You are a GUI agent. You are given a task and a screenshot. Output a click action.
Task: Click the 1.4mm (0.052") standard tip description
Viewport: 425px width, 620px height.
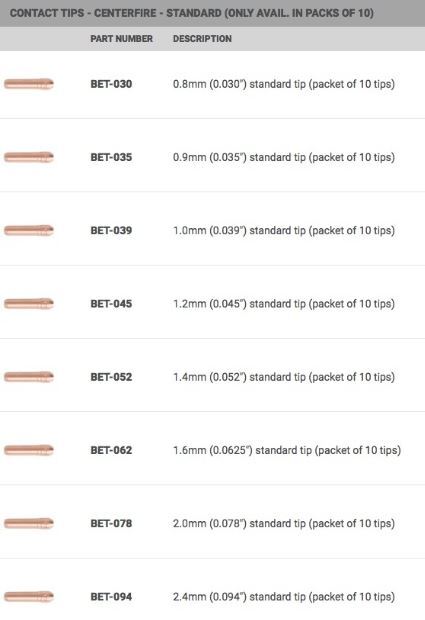tap(284, 377)
